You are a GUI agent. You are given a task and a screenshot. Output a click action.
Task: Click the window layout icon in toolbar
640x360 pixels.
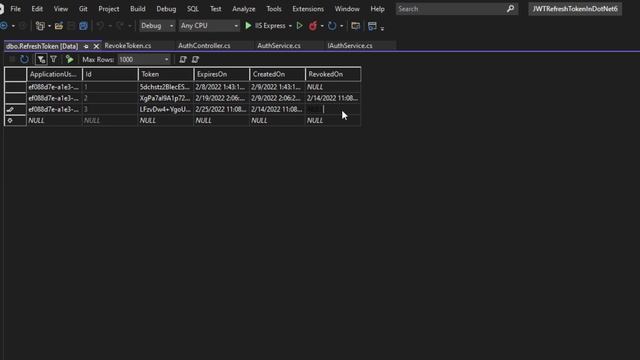click(372, 26)
